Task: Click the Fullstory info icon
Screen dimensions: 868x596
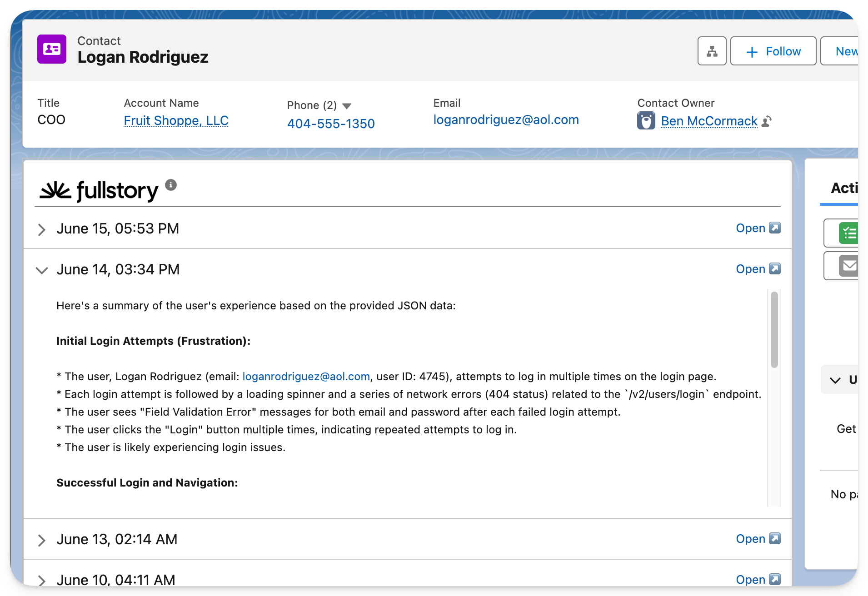Action: tap(171, 185)
